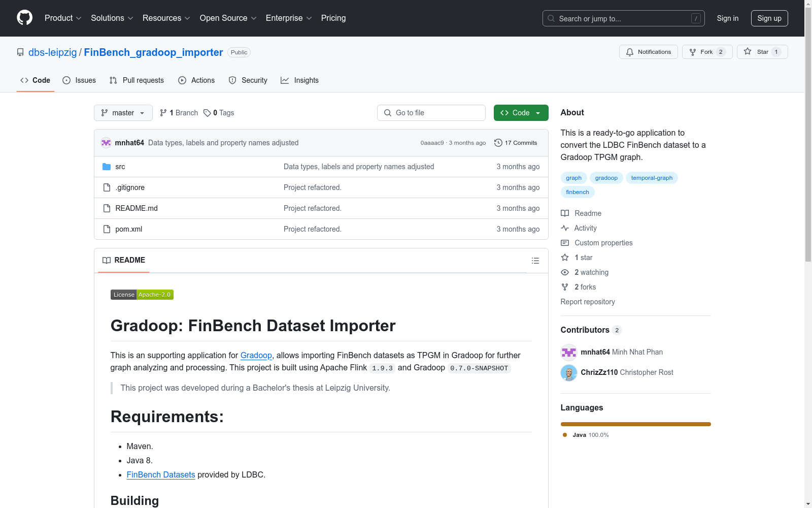Open the 17 Commits history link
Screen dimensions: 812x508
click(516, 143)
